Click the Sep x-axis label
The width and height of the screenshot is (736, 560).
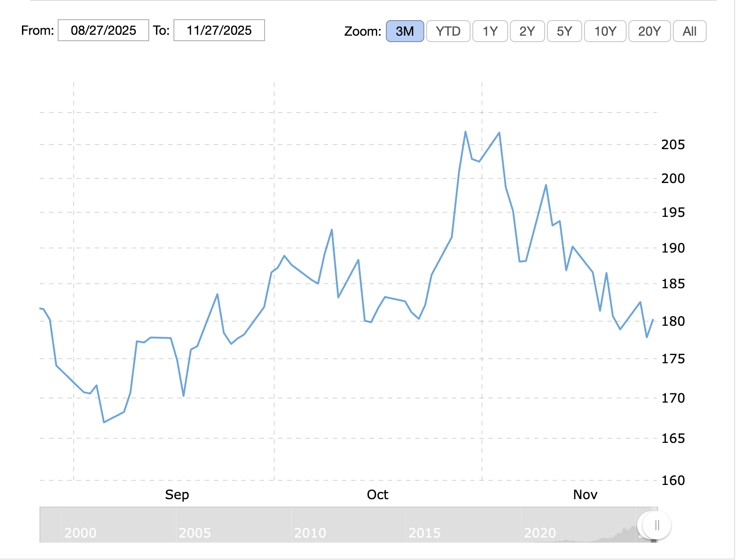click(177, 495)
